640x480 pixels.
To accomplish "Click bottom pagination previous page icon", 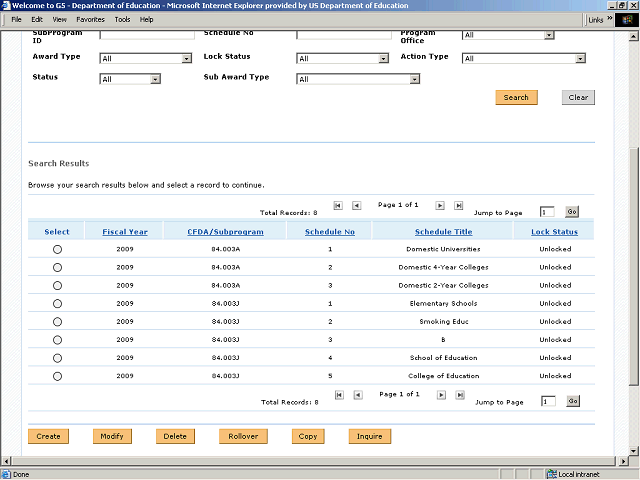I will pos(357,395).
